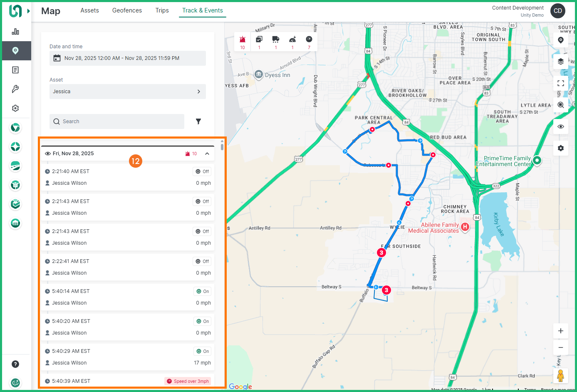577x392 pixels.
Task: Zoom in the map with plus button
Action: 560,331
